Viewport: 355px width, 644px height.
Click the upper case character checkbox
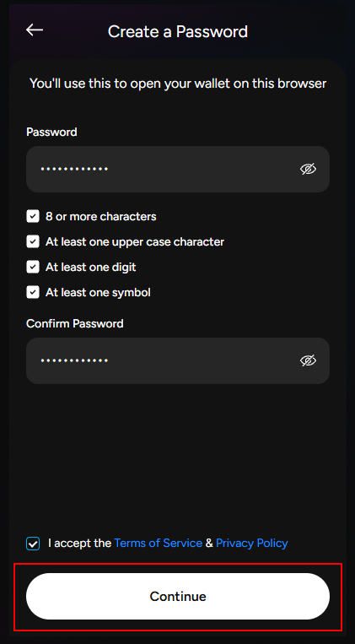[x=33, y=241]
